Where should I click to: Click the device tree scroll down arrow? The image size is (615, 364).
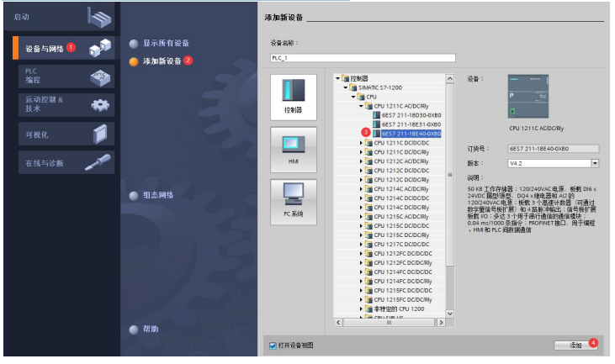click(x=450, y=314)
